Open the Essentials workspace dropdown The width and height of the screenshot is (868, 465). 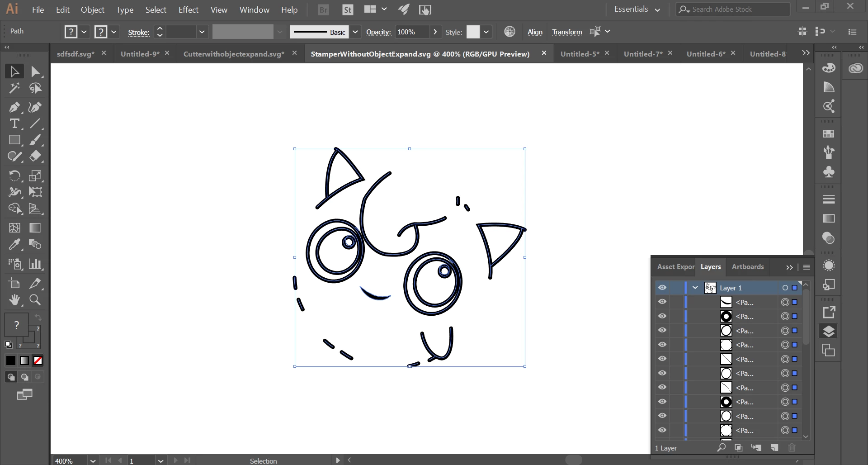(637, 9)
